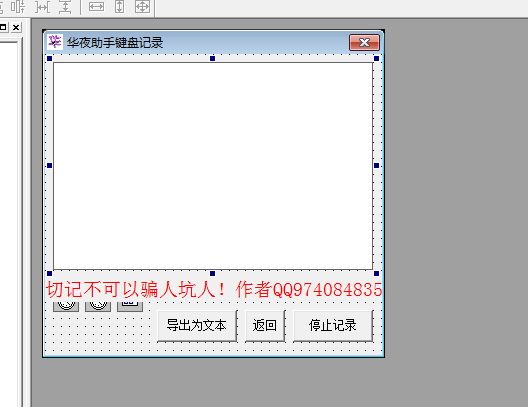Click the 导出为文本 button
The image size is (528, 407).
click(x=197, y=326)
